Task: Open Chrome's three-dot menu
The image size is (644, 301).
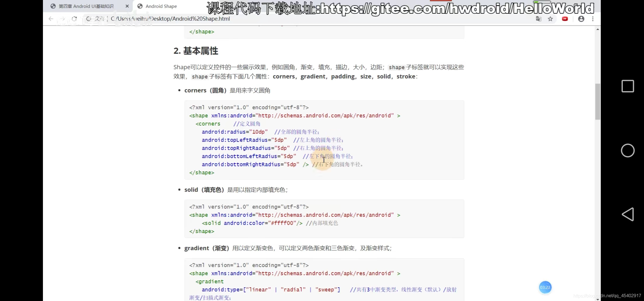Action: point(593,19)
